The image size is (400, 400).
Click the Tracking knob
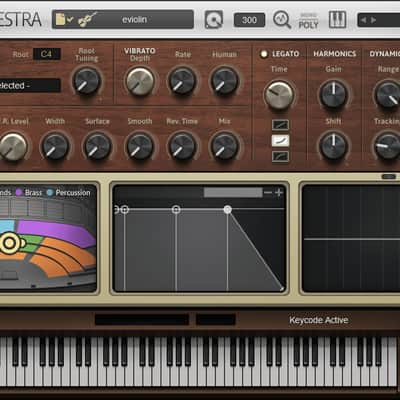(388, 146)
